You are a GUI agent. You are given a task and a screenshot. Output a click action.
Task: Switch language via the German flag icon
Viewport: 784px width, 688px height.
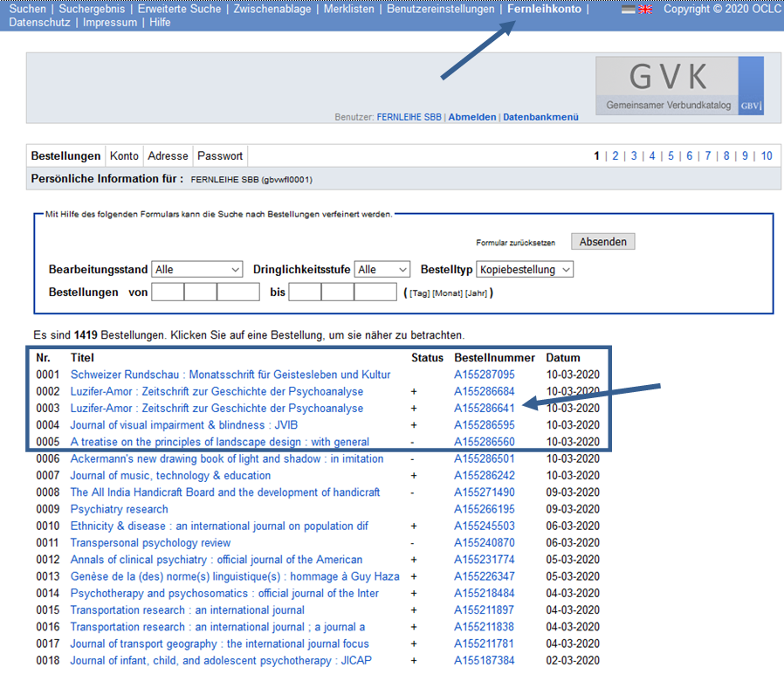click(628, 9)
